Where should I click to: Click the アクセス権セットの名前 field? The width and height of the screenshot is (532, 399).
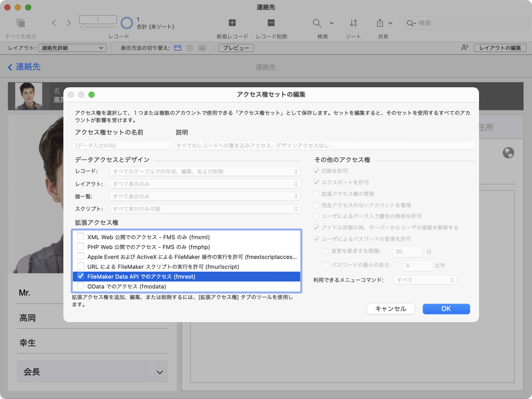point(123,145)
